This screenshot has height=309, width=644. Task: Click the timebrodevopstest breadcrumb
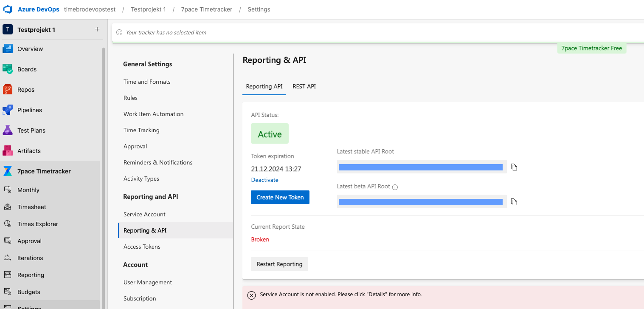[x=90, y=9]
